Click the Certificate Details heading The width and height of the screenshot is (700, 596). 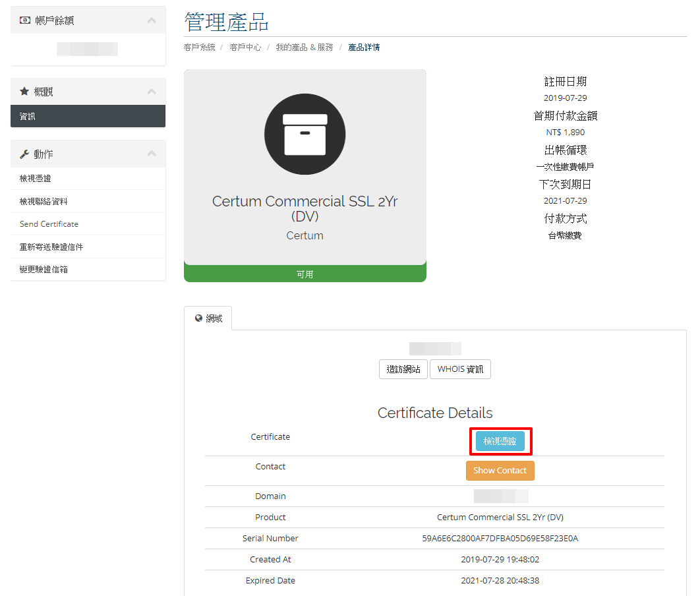[x=435, y=413]
